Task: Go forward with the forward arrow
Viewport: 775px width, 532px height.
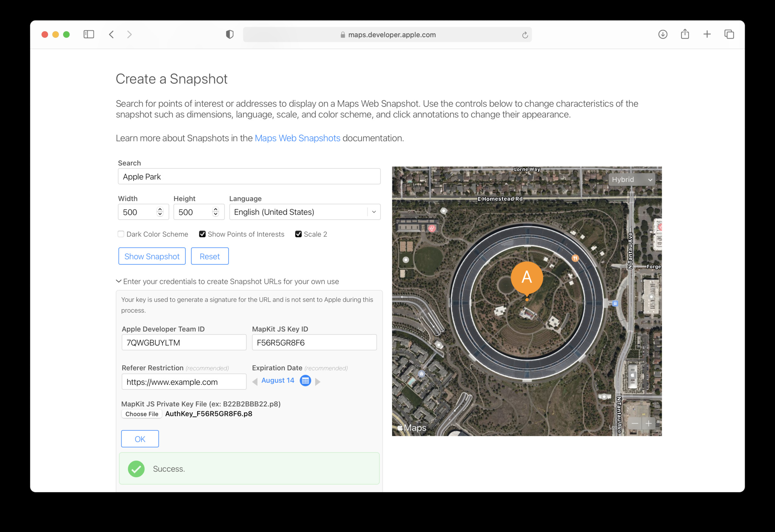Action: 129,34
